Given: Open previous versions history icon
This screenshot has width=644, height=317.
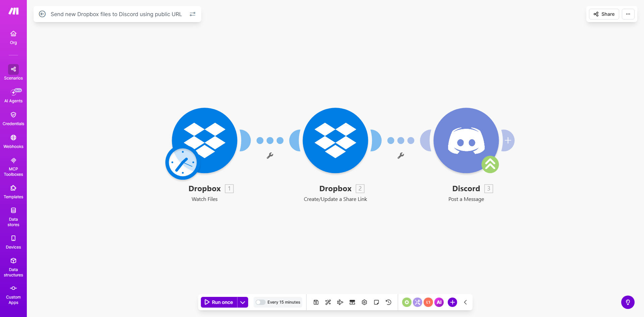Looking at the screenshot, I should [388, 302].
